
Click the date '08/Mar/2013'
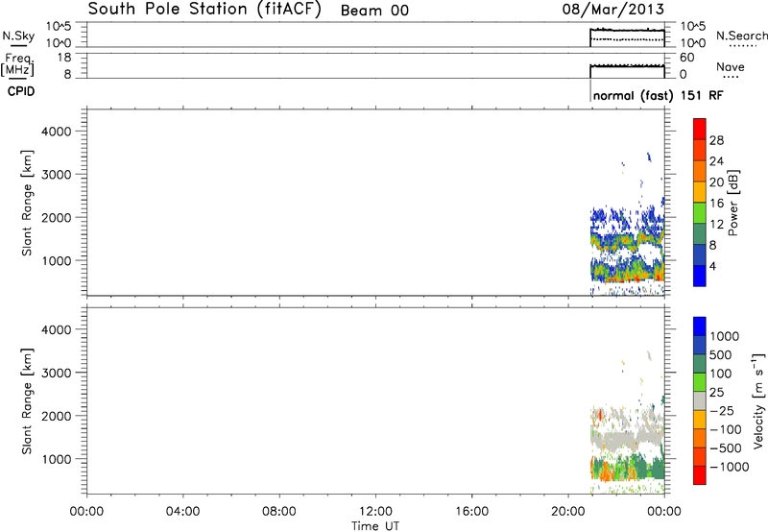click(612, 9)
